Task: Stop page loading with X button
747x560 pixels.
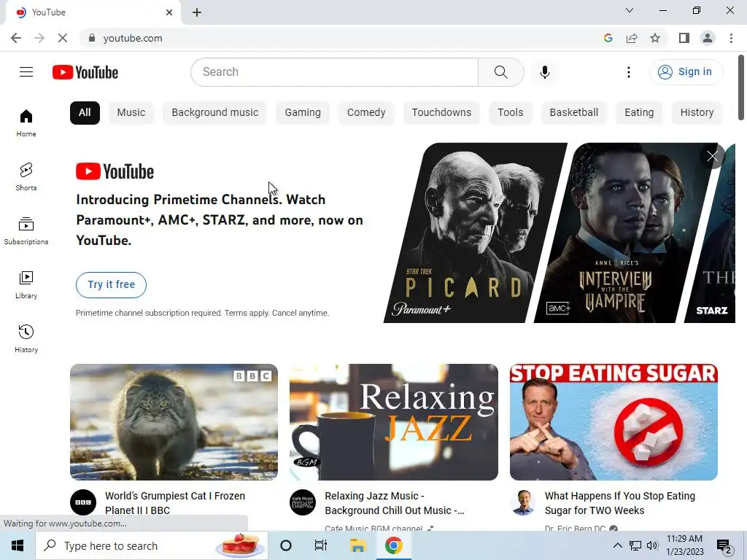Action: click(63, 38)
